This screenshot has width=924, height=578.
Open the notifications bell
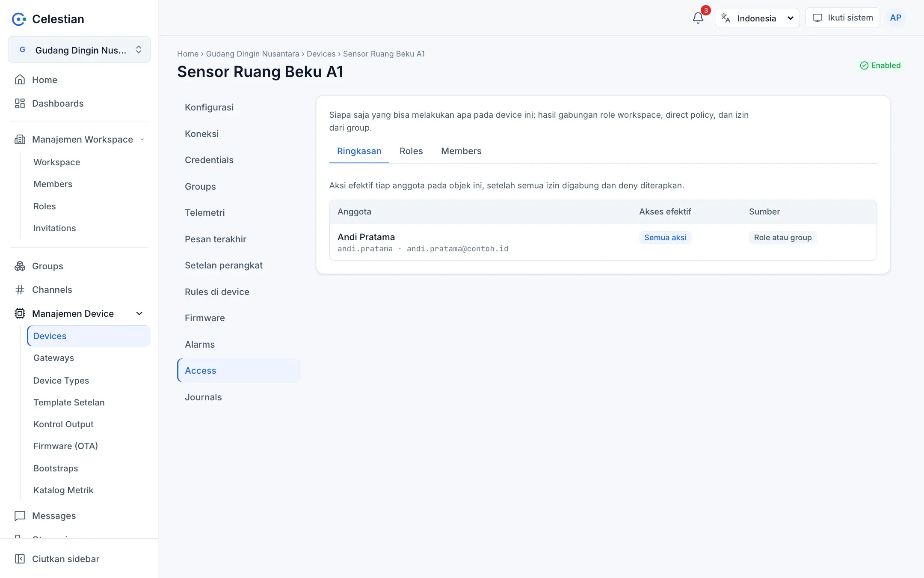pos(698,18)
